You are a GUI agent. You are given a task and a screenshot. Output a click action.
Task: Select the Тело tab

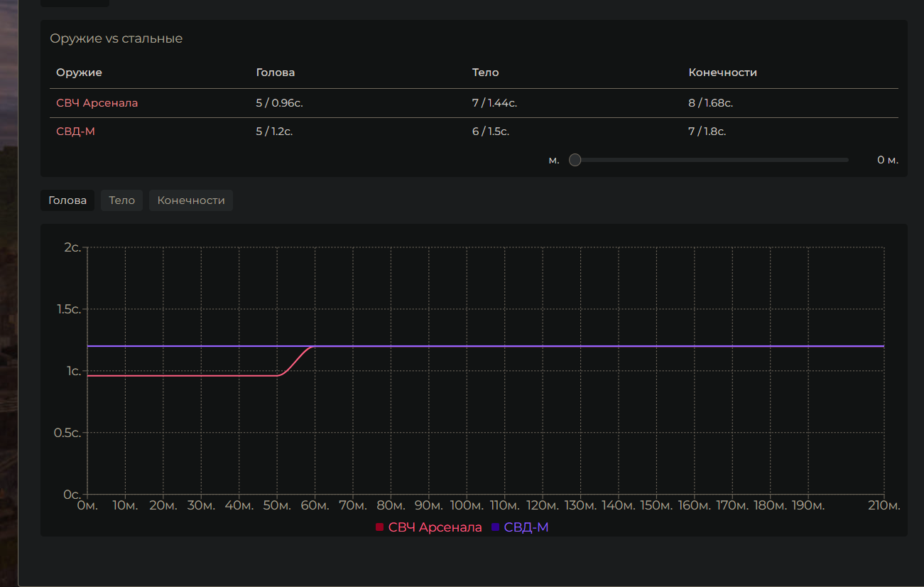121,200
